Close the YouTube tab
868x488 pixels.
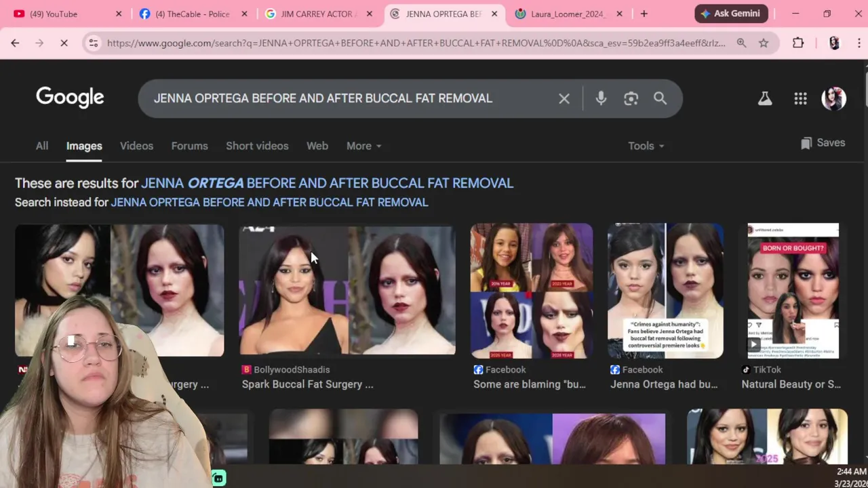(x=119, y=14)
